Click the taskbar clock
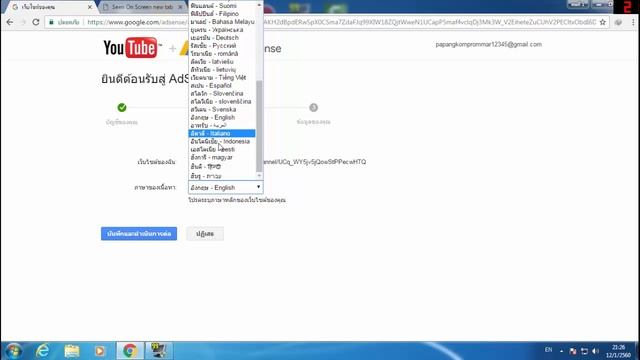Viewport: 640px width, 360px height. (618, 351)
